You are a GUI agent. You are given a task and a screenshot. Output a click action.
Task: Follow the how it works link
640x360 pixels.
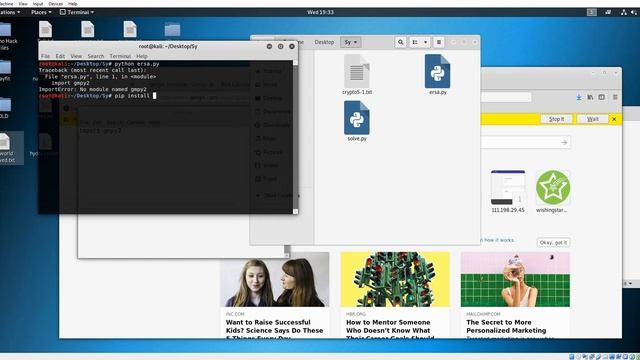tap(499, 240)
